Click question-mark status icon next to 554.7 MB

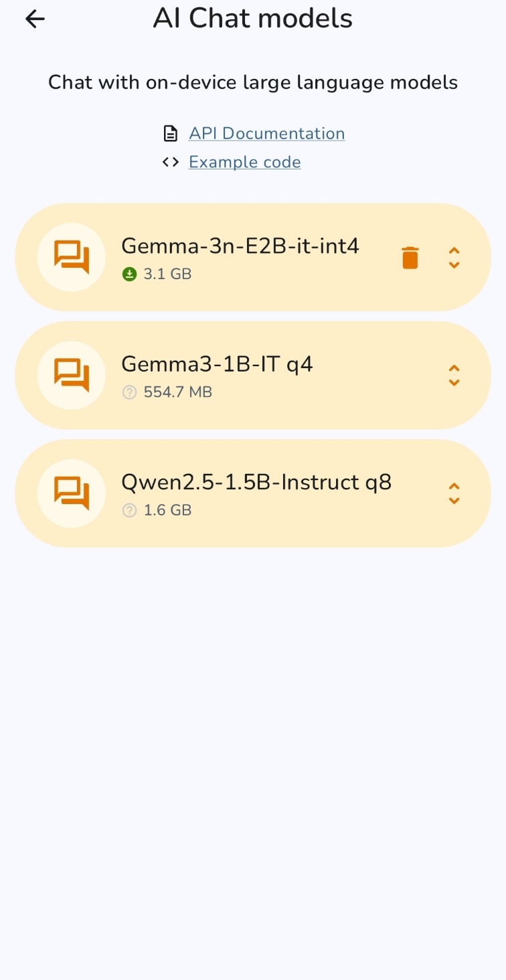[129, 392]
